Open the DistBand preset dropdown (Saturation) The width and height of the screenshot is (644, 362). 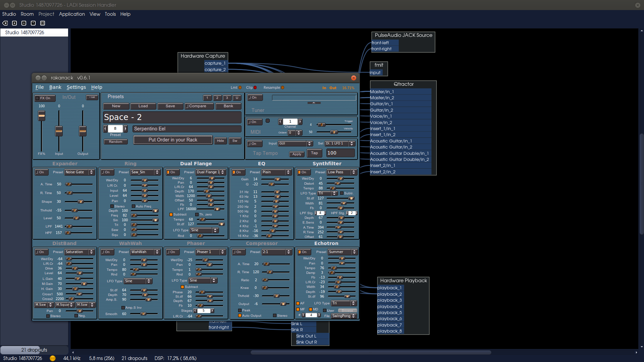(x=79, y=252)
